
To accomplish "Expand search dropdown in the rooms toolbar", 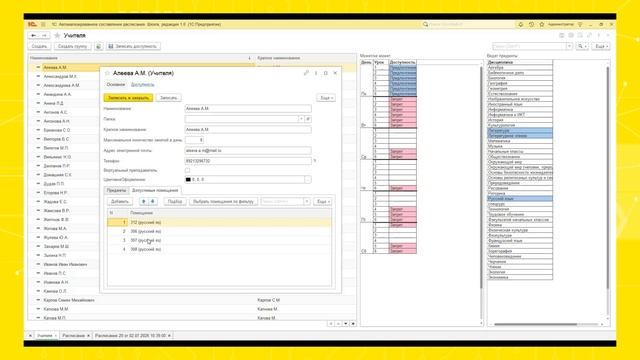I will (x=307, y=202).
